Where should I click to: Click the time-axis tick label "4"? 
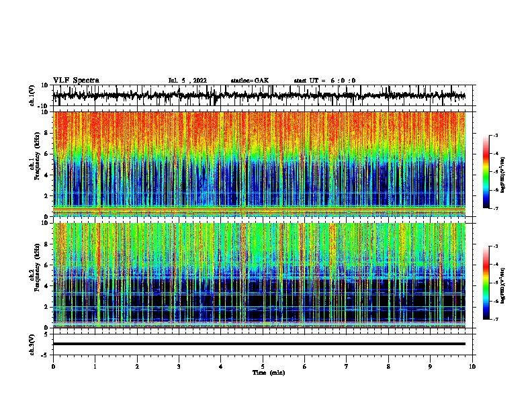(221, 367)
